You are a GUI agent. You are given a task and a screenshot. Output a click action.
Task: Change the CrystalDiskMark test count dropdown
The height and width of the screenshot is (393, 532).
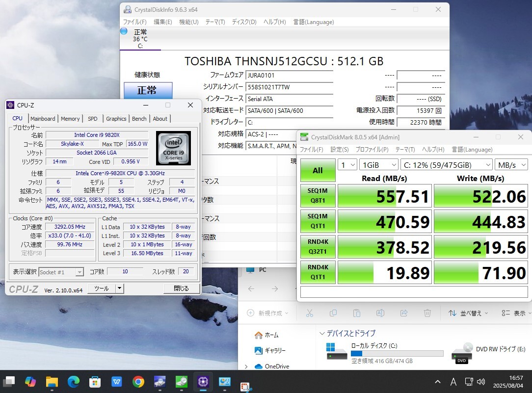(347, 165)
